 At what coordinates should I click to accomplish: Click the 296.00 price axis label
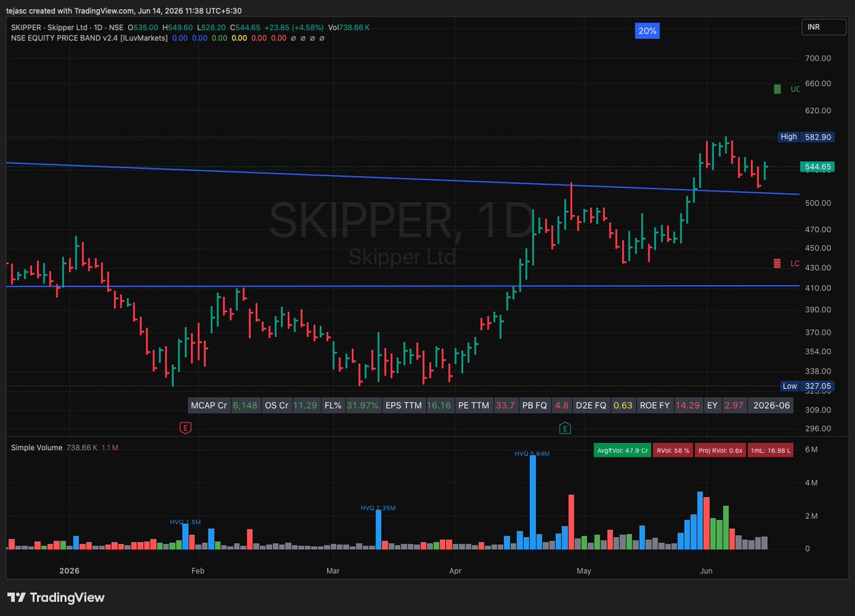coord(818,429)
